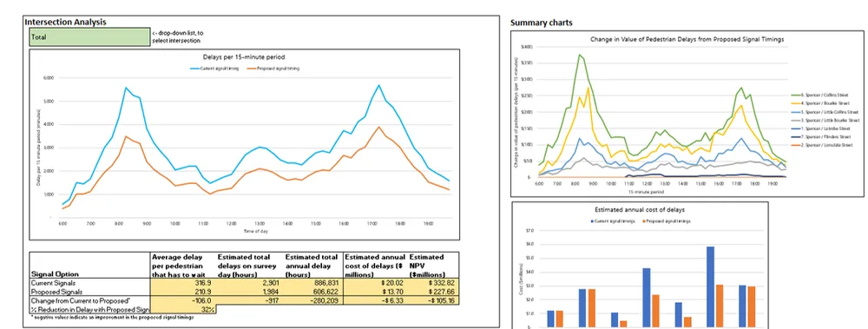Select the Proposed Signals annual delay cell 606,622

[x=313, y=292]
